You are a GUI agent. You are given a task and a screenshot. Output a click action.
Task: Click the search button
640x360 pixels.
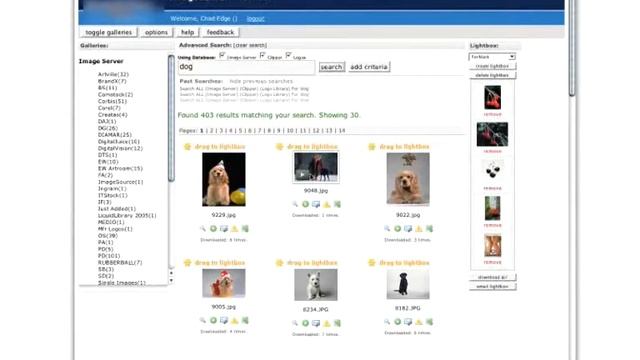click(331, 67)
